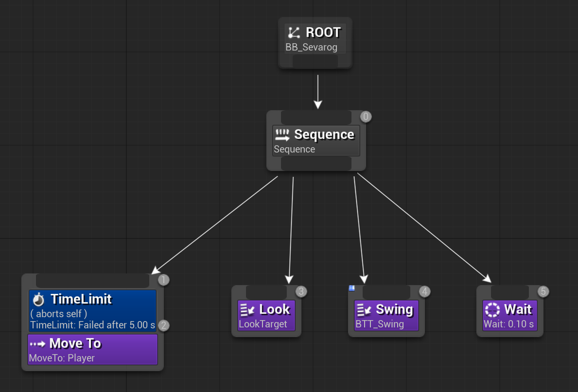
Task: Click execution index badge 4 on Swing
Action: pos(425,291)
